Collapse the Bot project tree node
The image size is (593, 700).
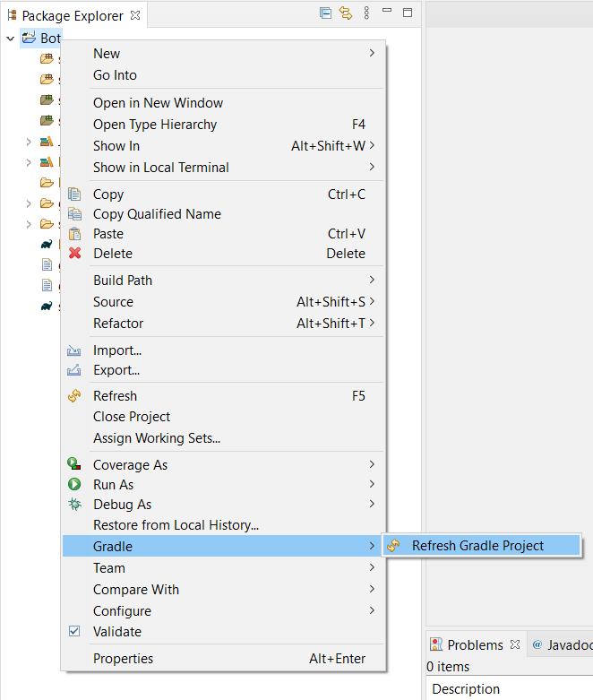click(x=10, y=39)
